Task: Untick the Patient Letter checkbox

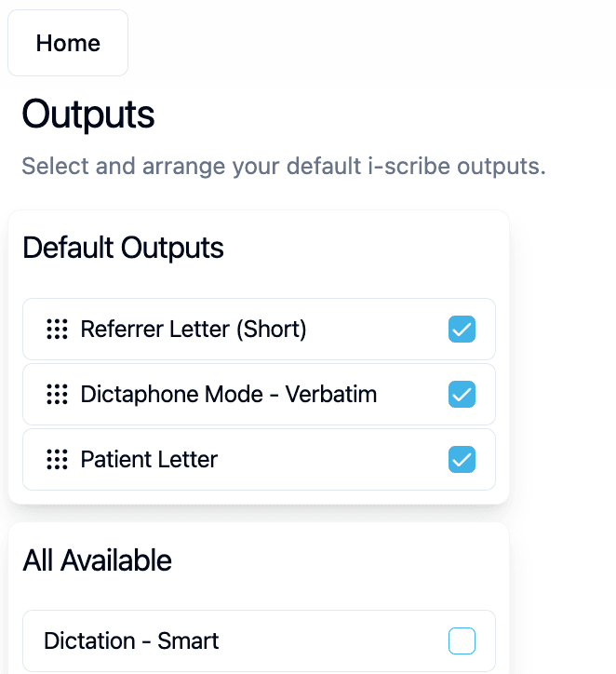Action: [462, 460]
